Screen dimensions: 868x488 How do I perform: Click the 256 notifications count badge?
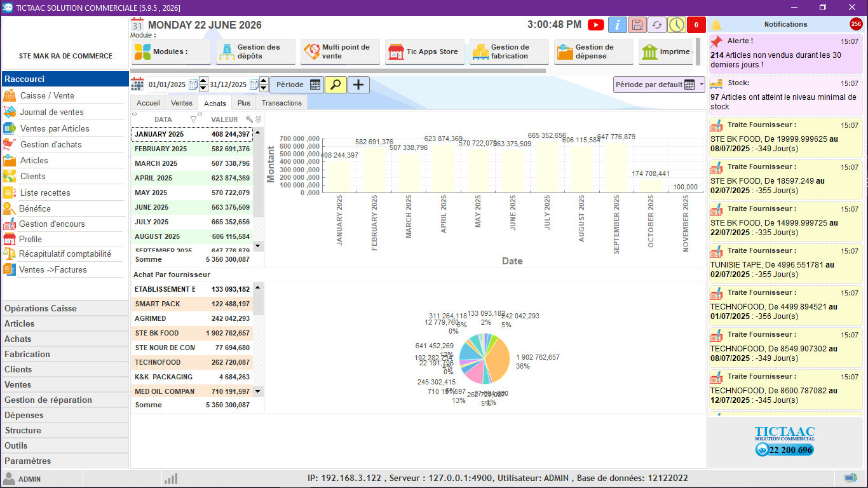tap(856, 24)
